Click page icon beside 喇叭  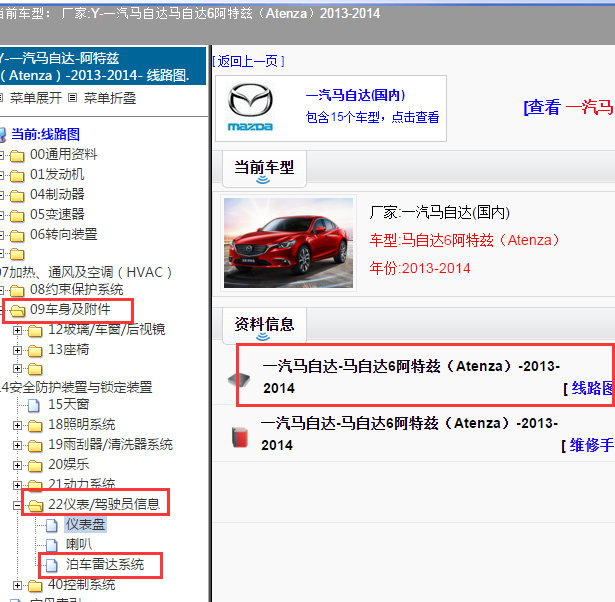(52, 545)
